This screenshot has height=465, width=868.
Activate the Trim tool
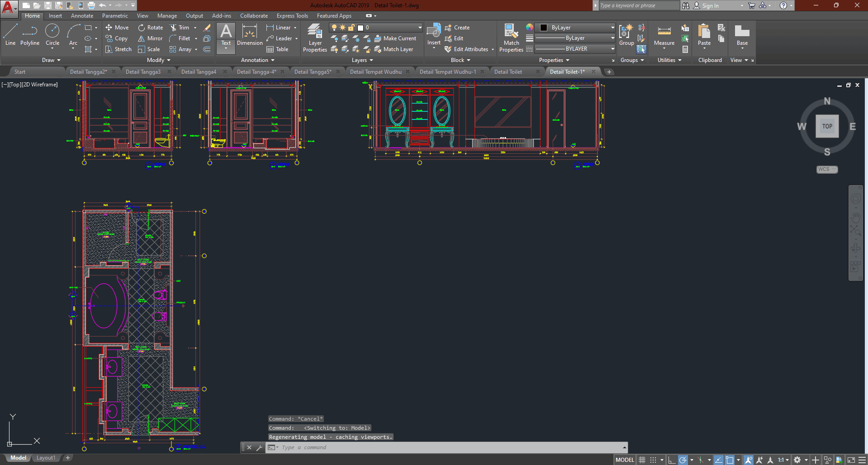tap(173, 28)
